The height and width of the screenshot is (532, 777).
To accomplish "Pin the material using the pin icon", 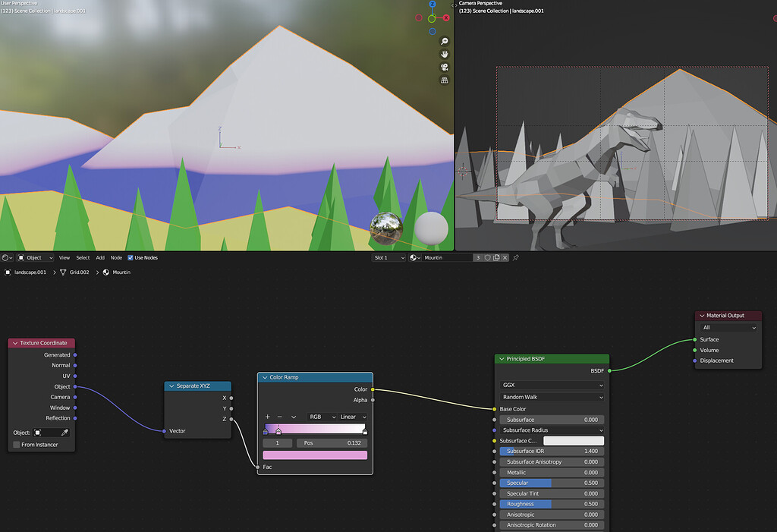I will coord(516,257).
